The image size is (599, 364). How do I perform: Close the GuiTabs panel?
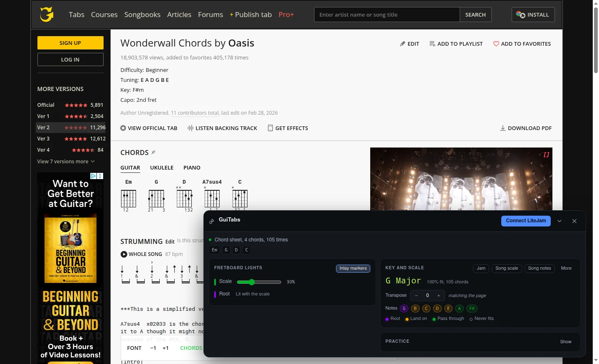(x=574, y=221)
